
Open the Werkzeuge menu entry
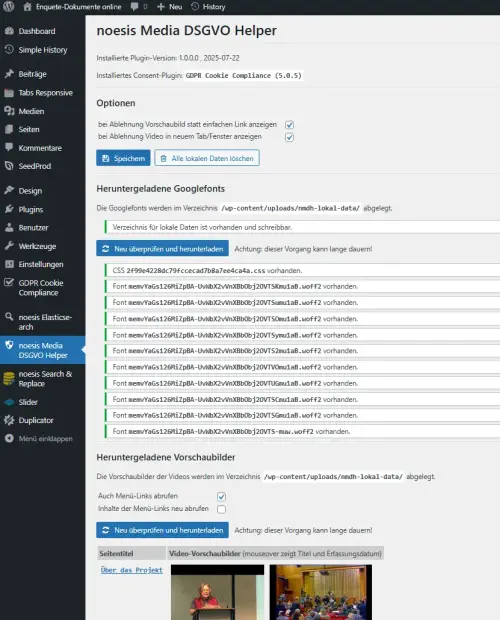(37, 246)
